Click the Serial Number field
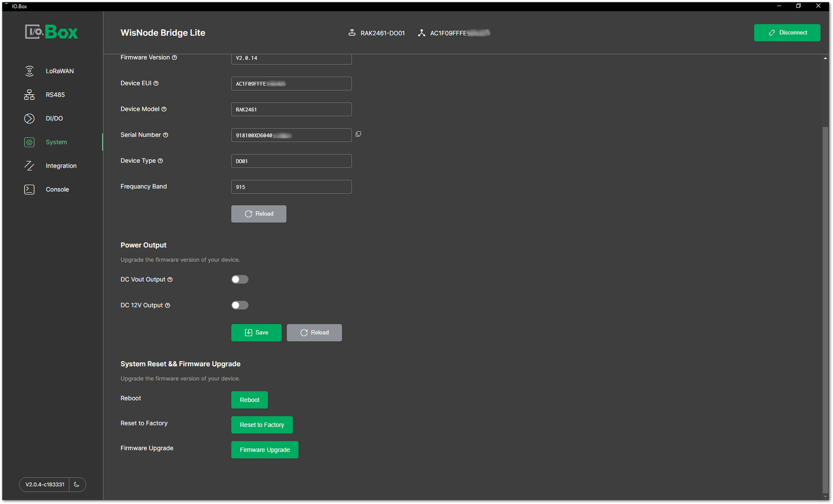 [291, 135]
